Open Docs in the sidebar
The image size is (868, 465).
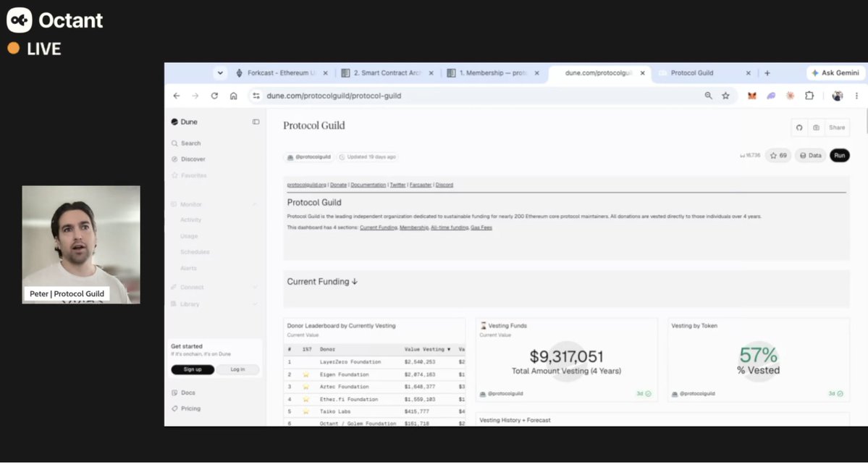(184, 393)
